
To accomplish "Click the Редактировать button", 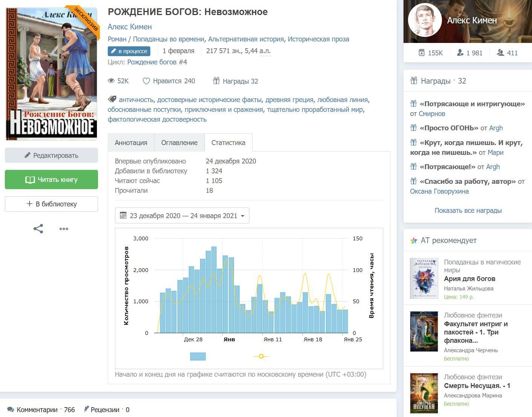I will (51, 155).
